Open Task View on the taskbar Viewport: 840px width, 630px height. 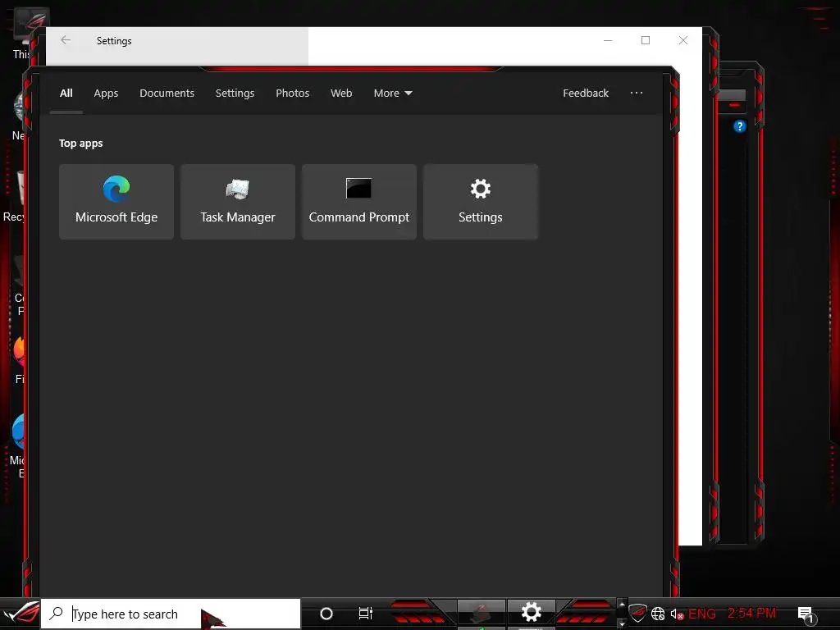pos(365,614)
